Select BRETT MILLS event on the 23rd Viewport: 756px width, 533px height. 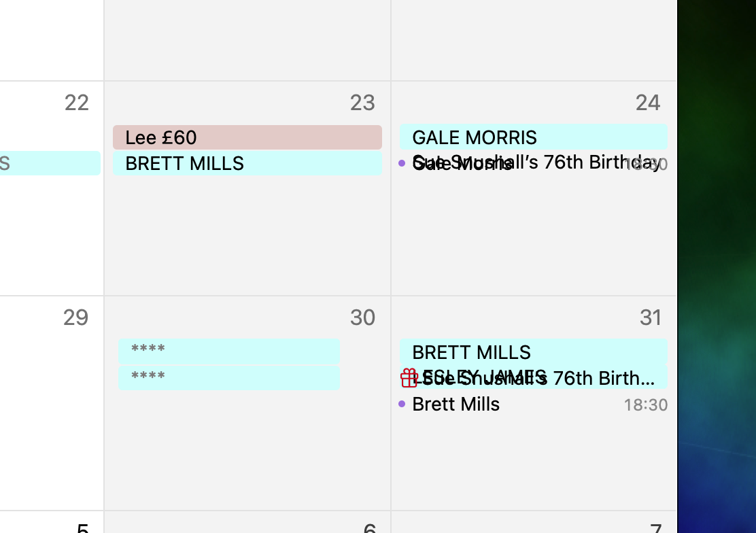(x=247, y=164)
